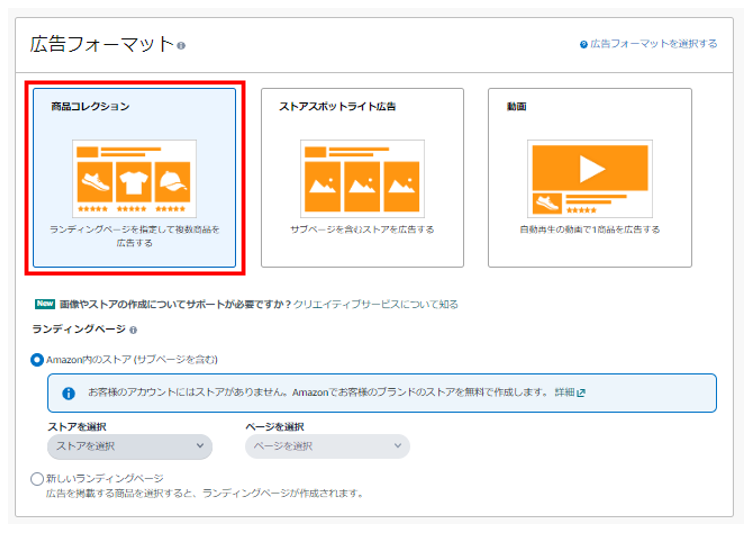Screen dimensions: 756x534
Task: Click the green New badge
Action: 45,304
